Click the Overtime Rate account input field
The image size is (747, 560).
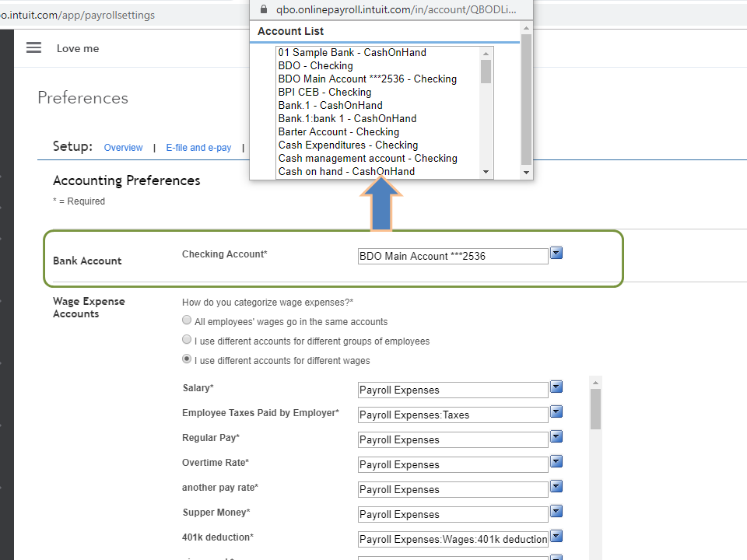click(453, 465)
